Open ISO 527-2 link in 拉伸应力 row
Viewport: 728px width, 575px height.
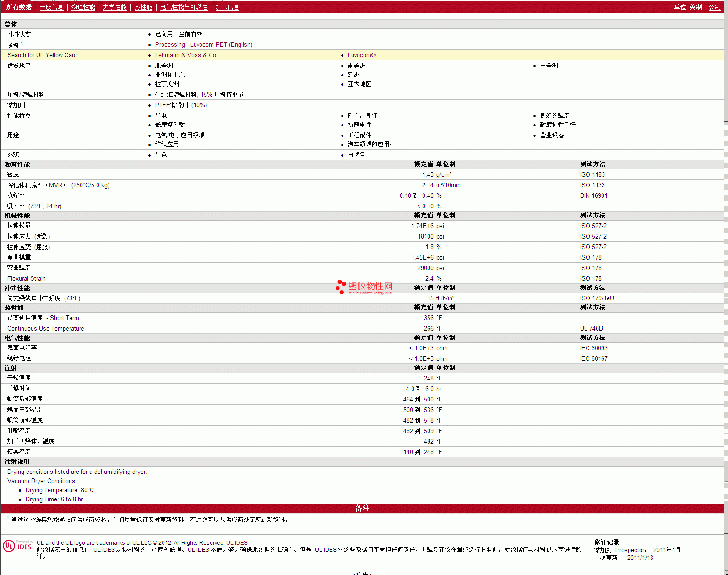click(x=593, y=236)
